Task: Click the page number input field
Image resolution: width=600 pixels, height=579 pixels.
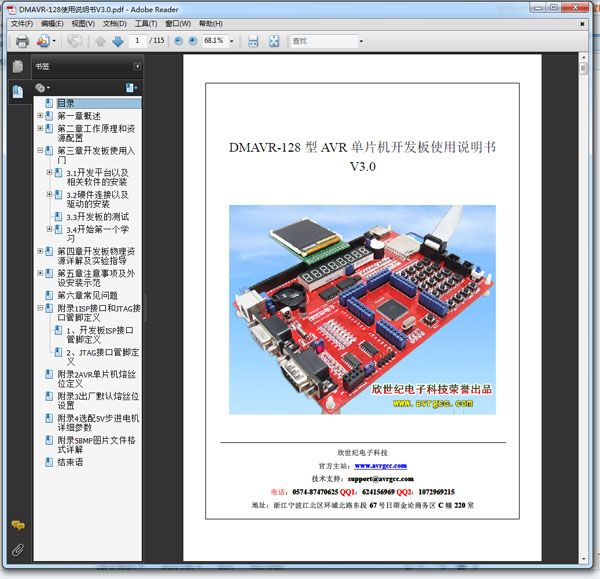Action: (x=137, y=41)
